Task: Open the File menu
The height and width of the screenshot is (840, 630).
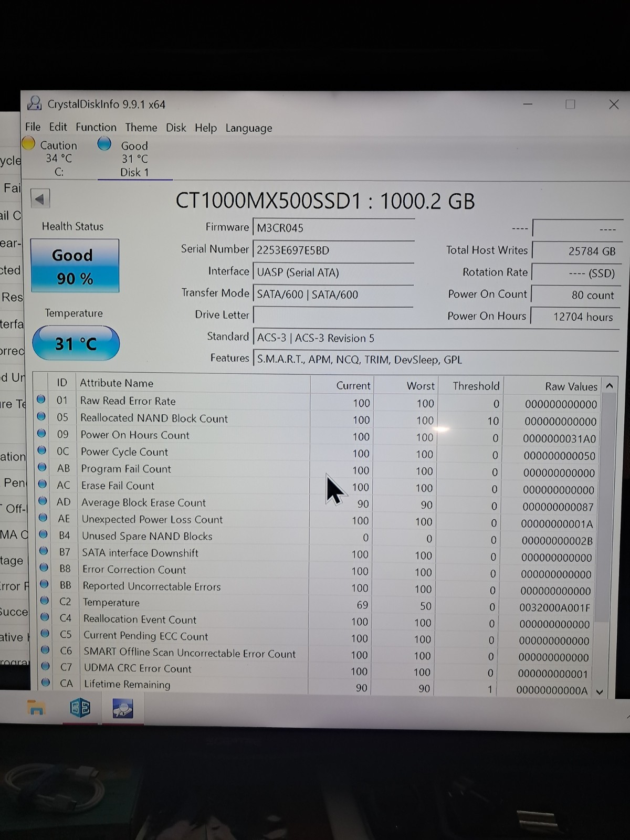Action: pyautogui.click(x=33, y=127)
